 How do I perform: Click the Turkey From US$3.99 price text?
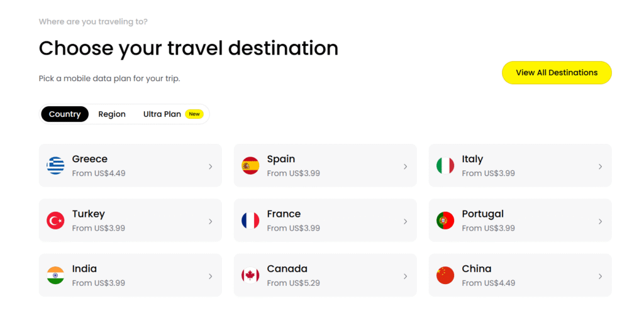coord(99,228)
